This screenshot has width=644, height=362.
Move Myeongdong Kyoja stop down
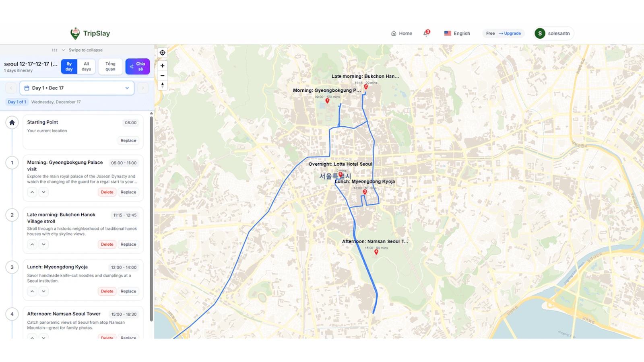point(43,291)
